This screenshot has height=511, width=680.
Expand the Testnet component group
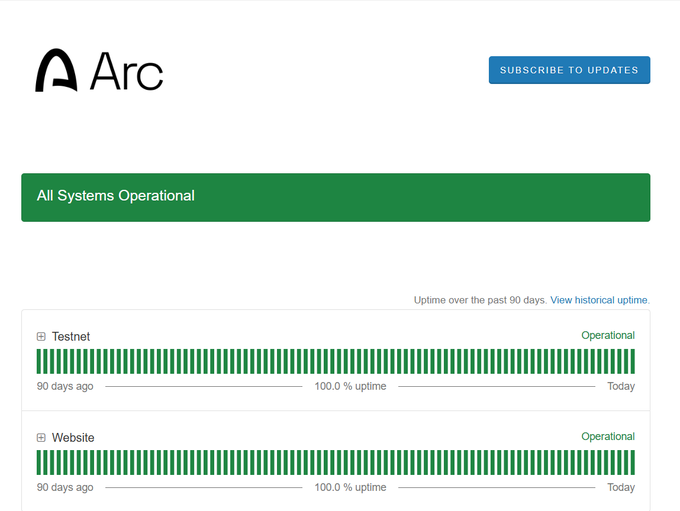[x=41, y=336]
